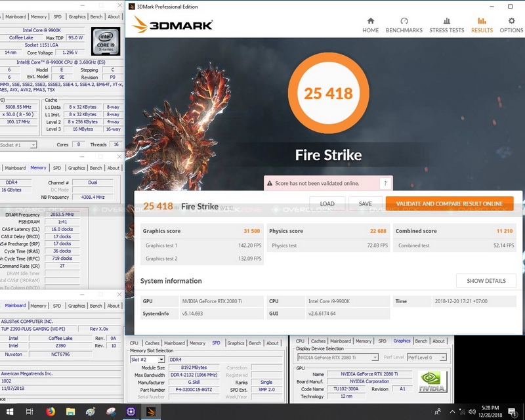The image size is (525, 420).
Task: Open the question mark help for validation
Action: [385, 183]
